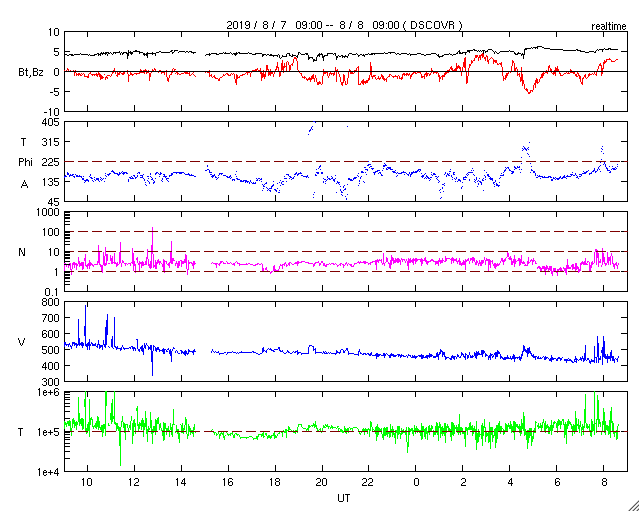The width and height of the screenshot is (640, 512).
Task: Click the '0.1' value on N axis
Action: click(52, 291)
